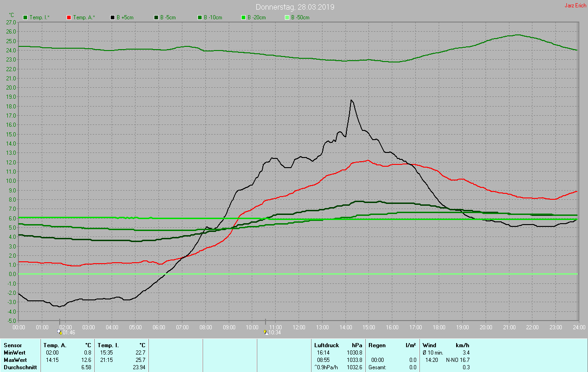Click the B -50cm legend label
This screenshot has width=588, height=372.
(x=300, y=17)
